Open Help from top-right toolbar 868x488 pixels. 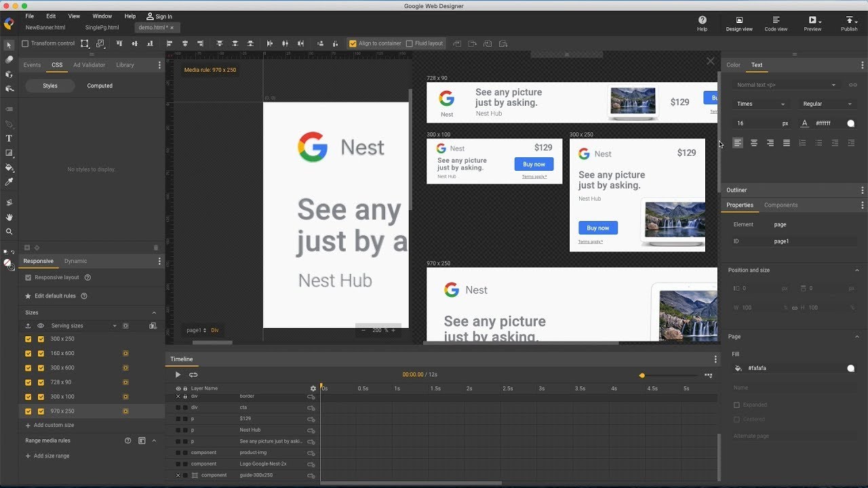702,24
